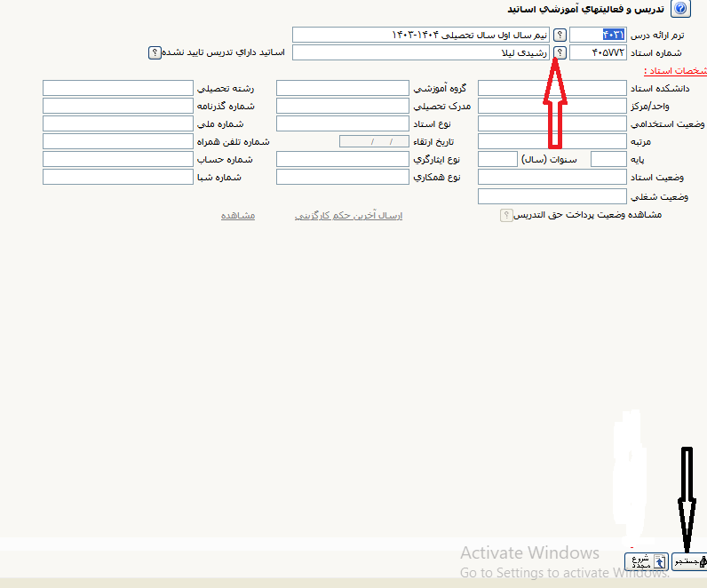The image size is (707, 588).
Task: Open the مشاهده link
Action: pos(237,215)
